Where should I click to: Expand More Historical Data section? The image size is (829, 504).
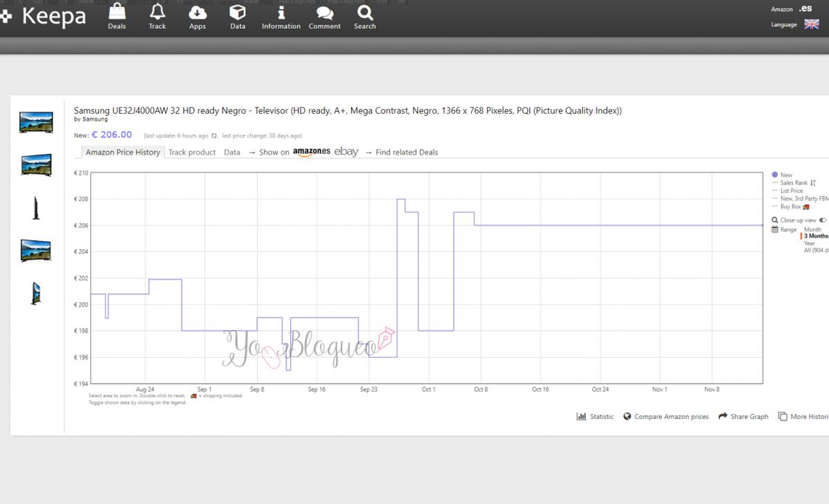[803, 416]
